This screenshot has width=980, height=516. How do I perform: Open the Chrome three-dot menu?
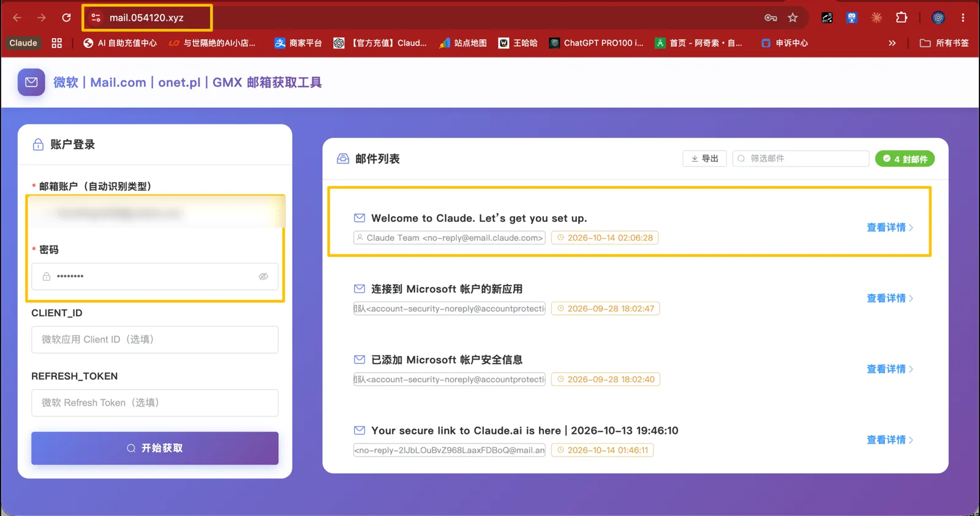pos(963,18)
